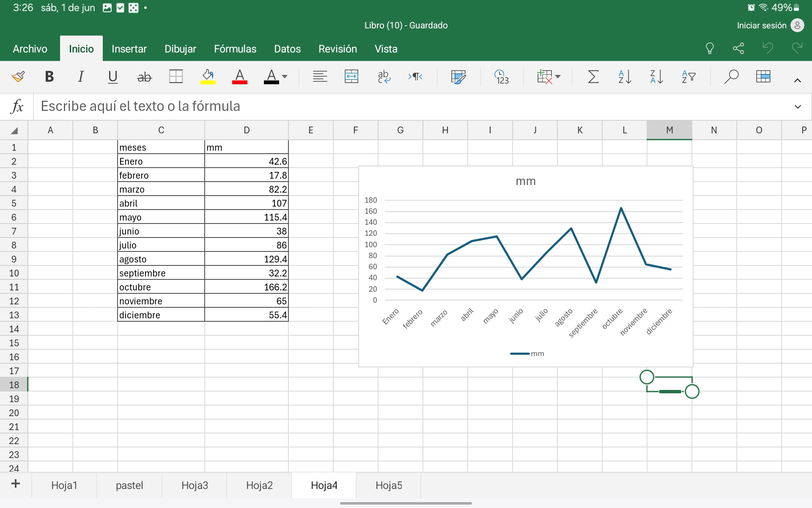Open the number format 123 icon
The image size is (812, 508).
[502, 77]
